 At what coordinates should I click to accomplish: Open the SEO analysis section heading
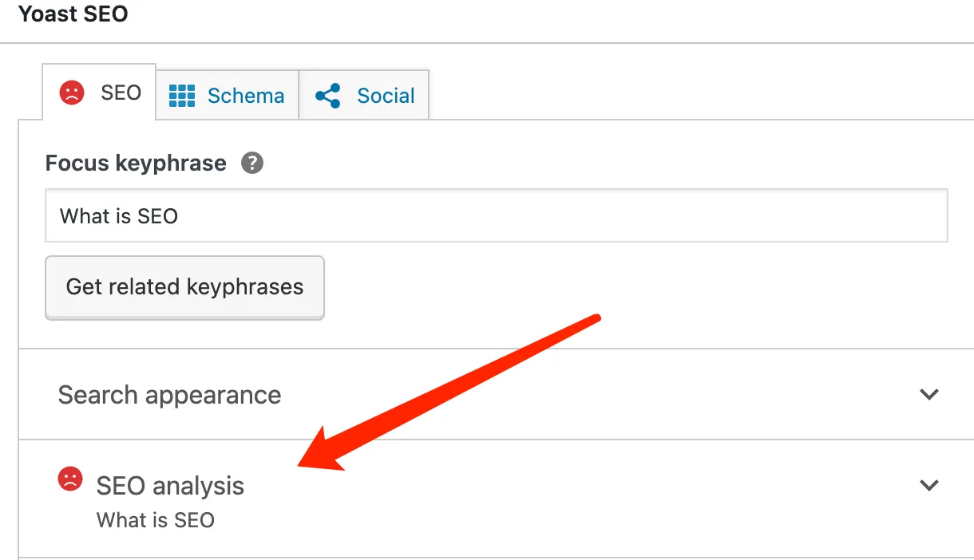(170, 486)
